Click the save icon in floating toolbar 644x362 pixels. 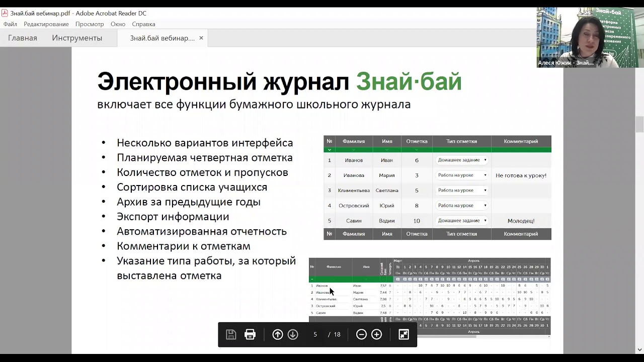tap(231, 334)
